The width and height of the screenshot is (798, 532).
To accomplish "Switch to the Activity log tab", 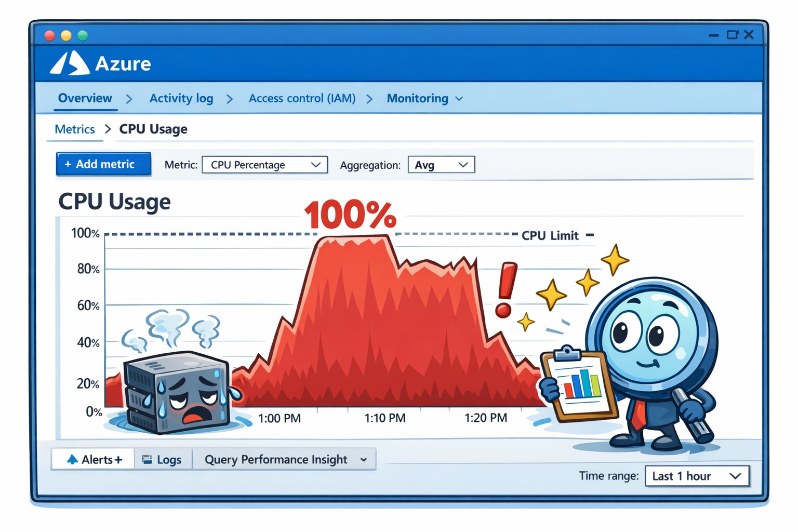I will click(181, 98).
